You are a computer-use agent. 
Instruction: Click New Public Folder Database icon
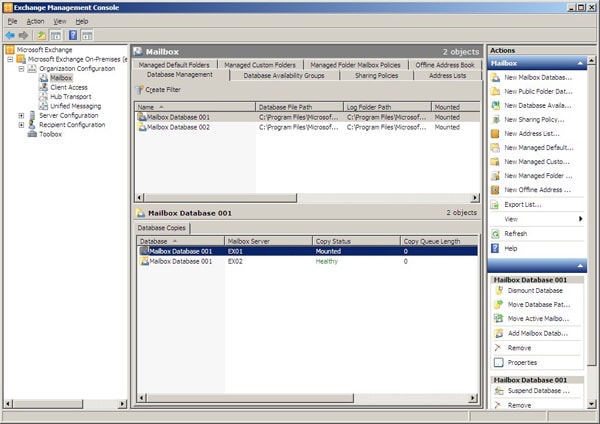point(495,91)
